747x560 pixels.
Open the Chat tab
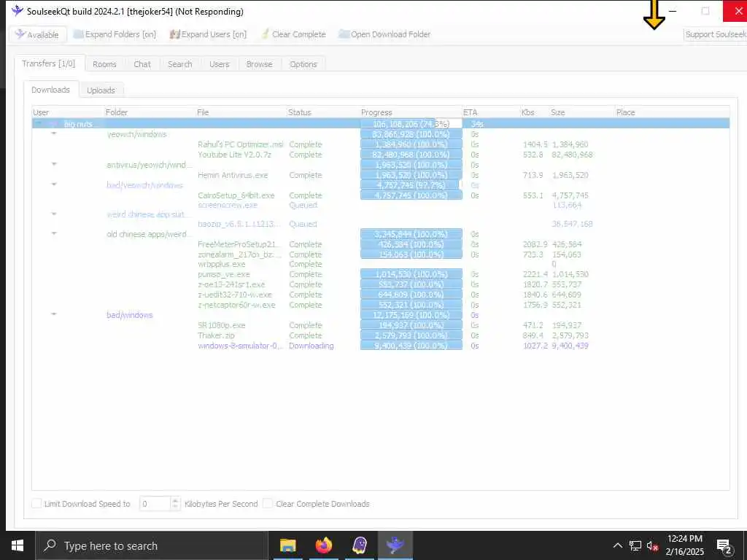click(x=142, y=64)
